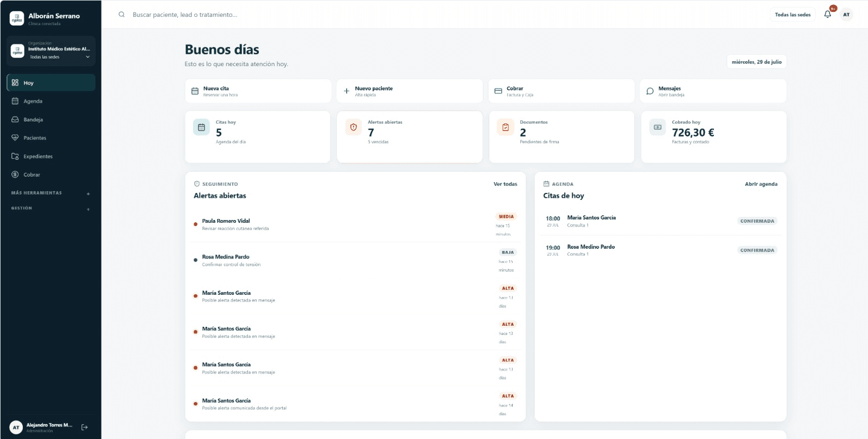Go to Hoy in the sidebar
Image resolution: width=868 pixels, height=439 pixels.
51,83
